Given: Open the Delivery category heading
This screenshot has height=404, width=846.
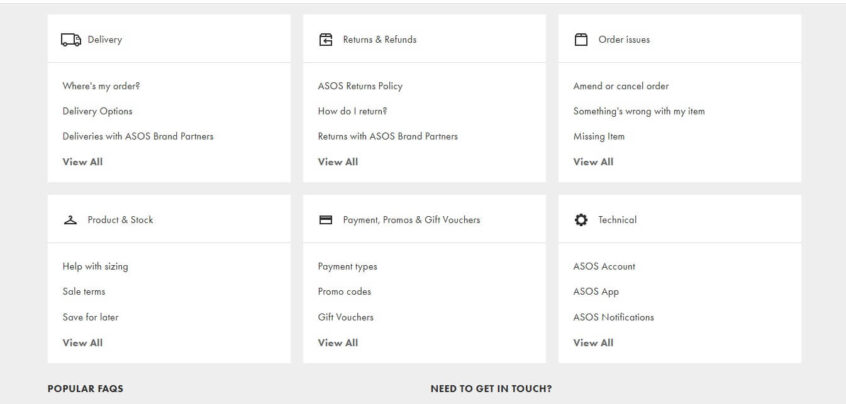Looking at the screenshot, I should pos(105,39).
